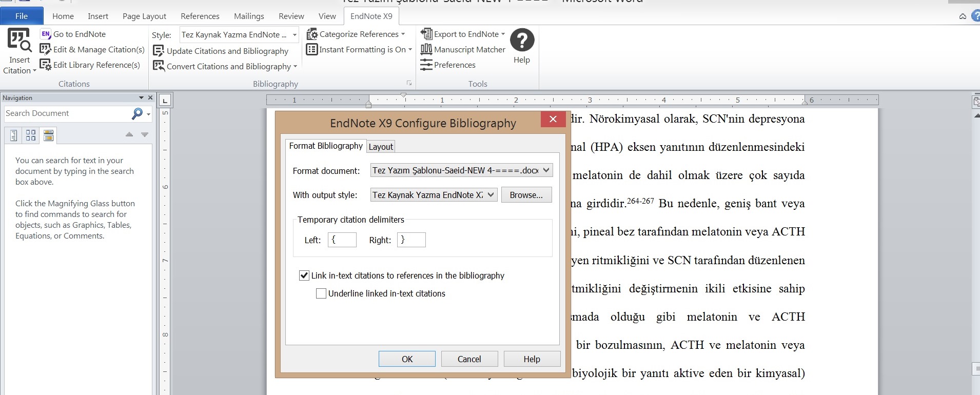Click Update Citations and Bibliography

(221, 51)
